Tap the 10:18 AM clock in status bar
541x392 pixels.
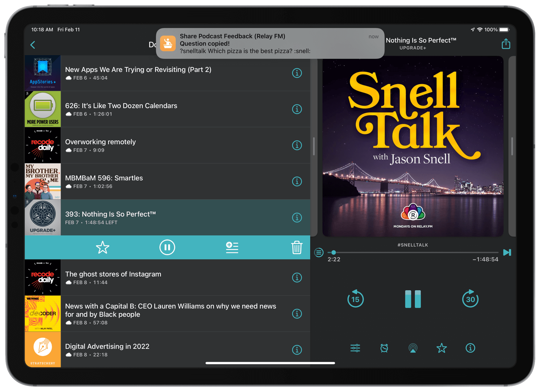coord(42,30)
